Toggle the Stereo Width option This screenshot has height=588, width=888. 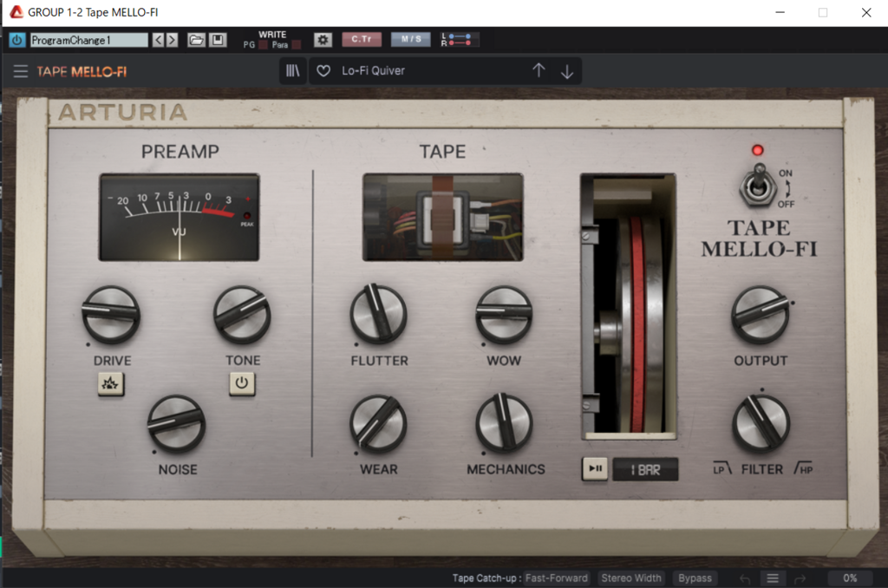pos(631,578)
